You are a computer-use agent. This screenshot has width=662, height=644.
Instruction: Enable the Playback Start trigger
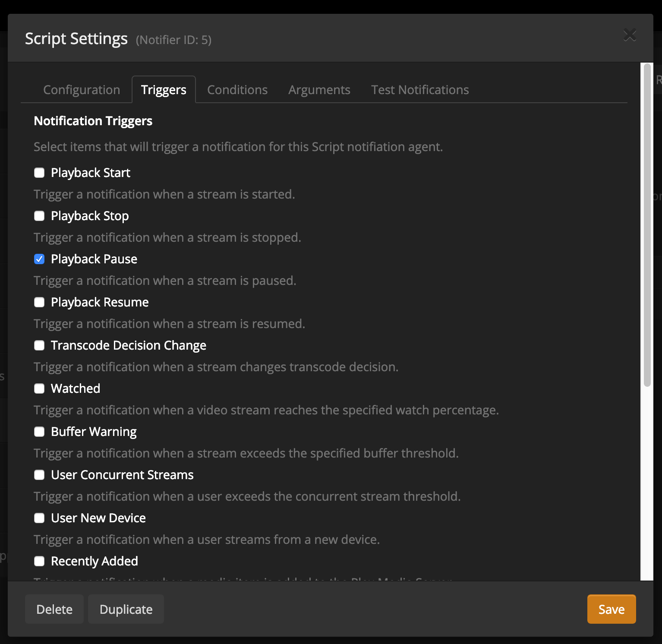39,173
